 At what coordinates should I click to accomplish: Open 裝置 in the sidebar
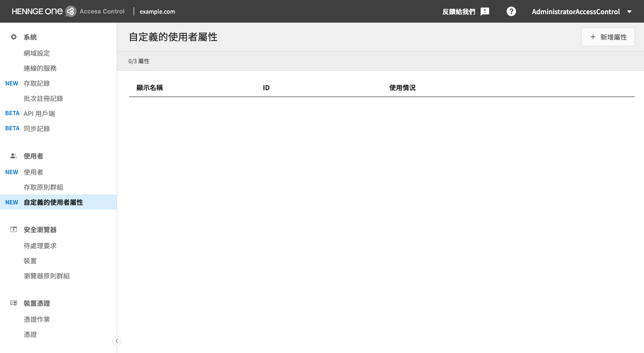(30, 261)
